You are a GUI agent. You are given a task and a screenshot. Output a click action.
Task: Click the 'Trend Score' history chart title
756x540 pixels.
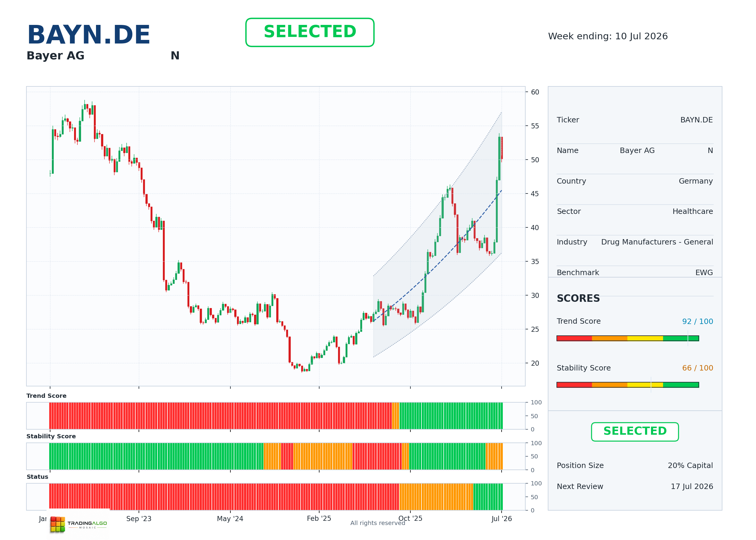[46, 396]
